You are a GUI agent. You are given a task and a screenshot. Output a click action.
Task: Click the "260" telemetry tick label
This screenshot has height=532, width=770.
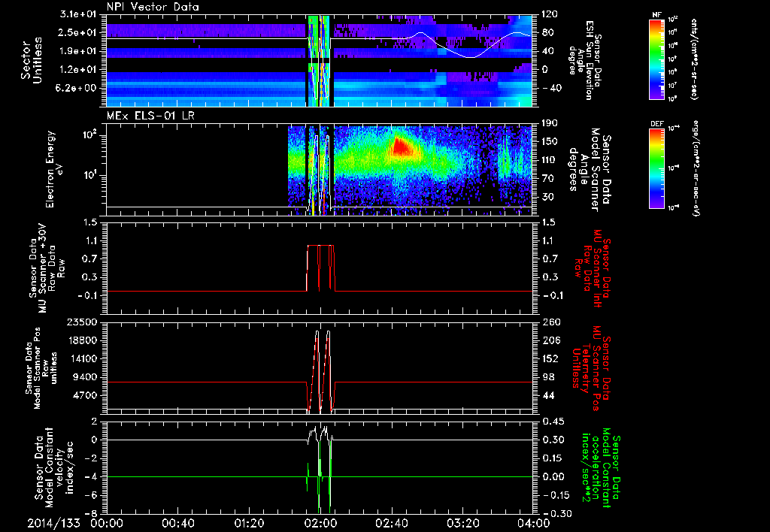pyautogui.click(x=550, y=322)
